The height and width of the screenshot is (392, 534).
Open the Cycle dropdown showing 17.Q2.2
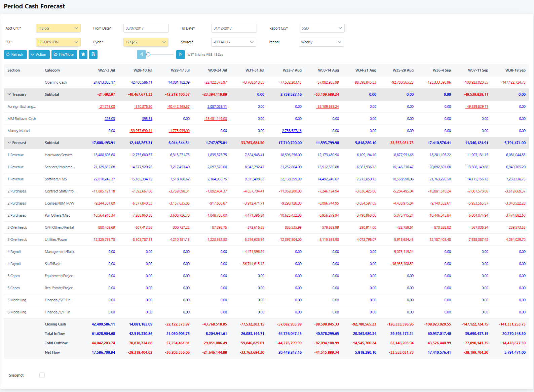click(146, 42)
